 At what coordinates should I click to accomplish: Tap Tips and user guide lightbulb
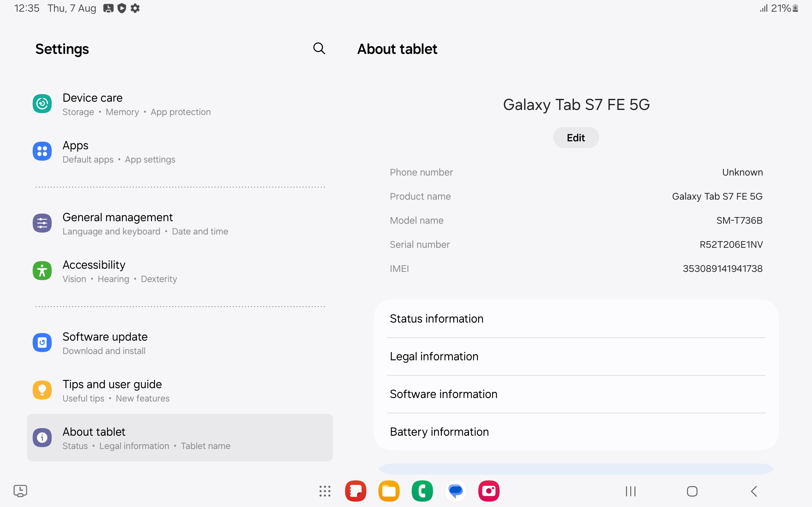tap(42, 390)
